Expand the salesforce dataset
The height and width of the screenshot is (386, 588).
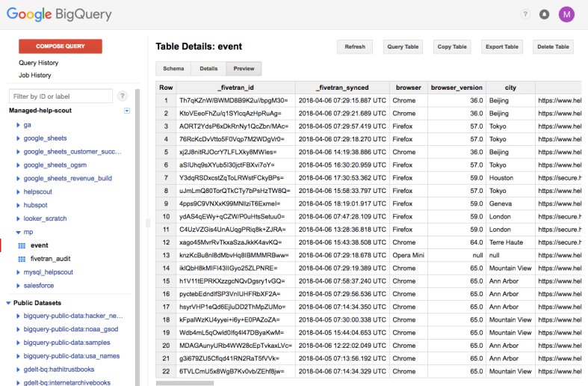[x=18, y=285]
